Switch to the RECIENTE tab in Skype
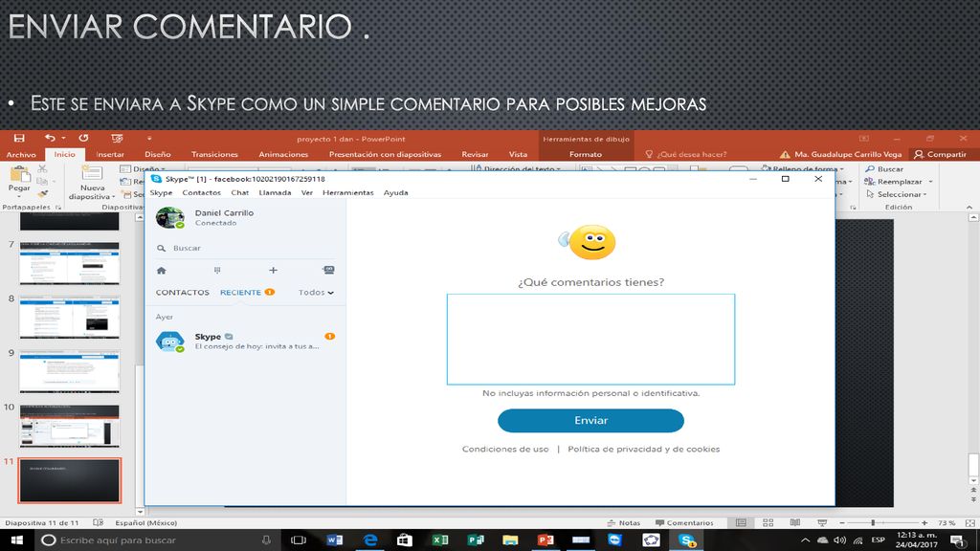980x551 pixels. (x=240, y=293)
